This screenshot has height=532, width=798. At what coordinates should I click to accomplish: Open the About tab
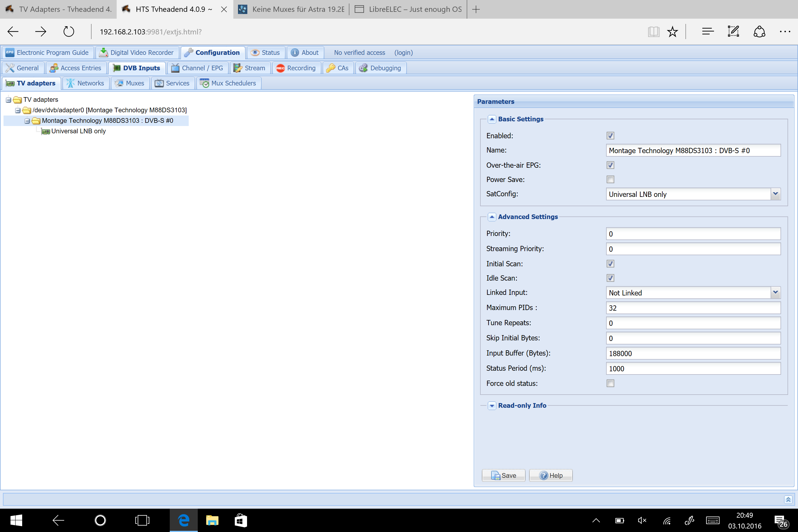[305, 52]
